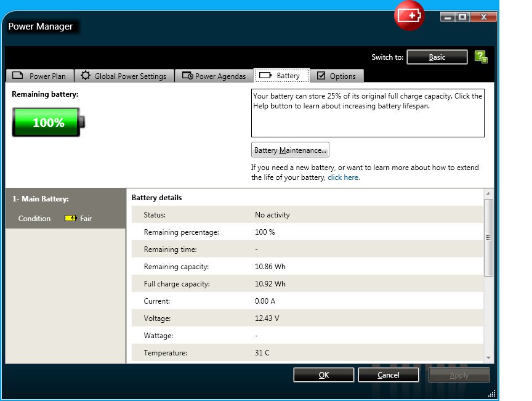Image resolution: width=532 pixels, height=401 pixels.
Task: Click the battery capacity message box
Action: point(368,113)
